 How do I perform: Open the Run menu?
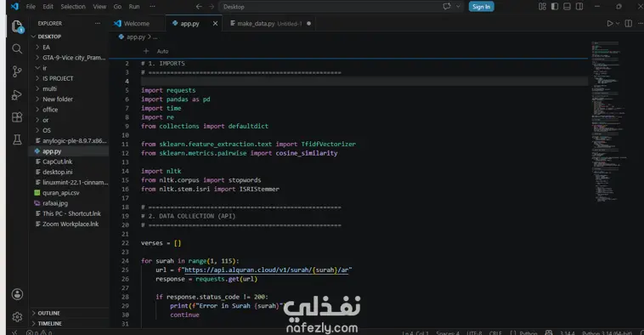coord(134,7)
